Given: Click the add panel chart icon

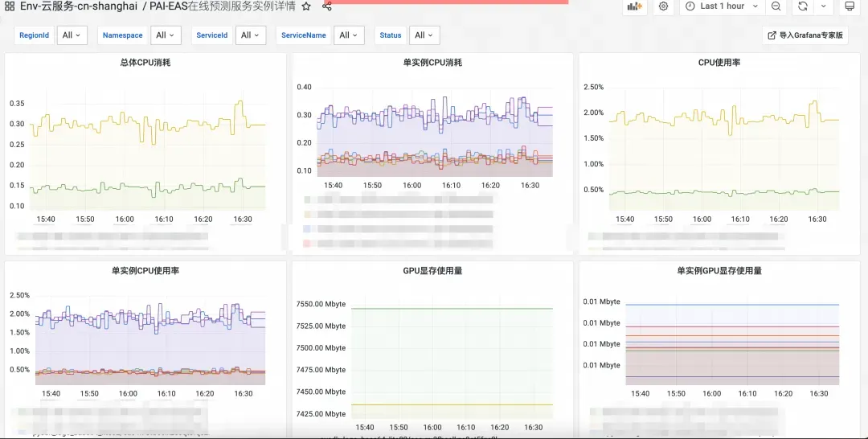Looking at the screenshot, I should (634, 6).
